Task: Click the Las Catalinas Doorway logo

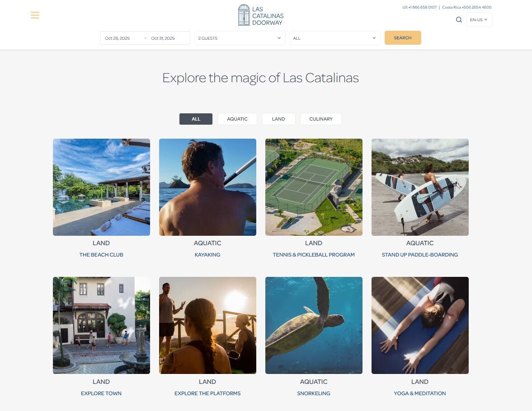Action: click(x=260, y=15)
